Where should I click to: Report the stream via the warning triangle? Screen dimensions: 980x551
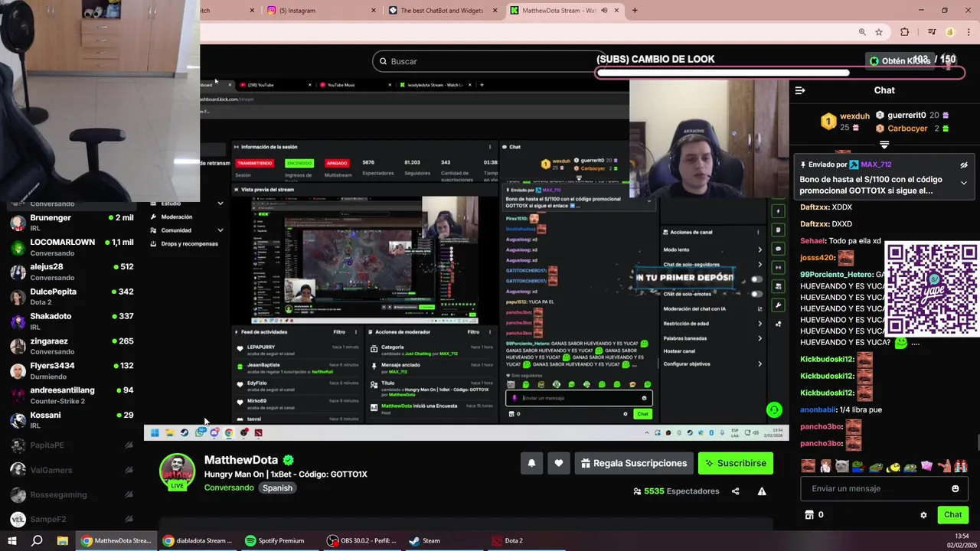[762, 491]
